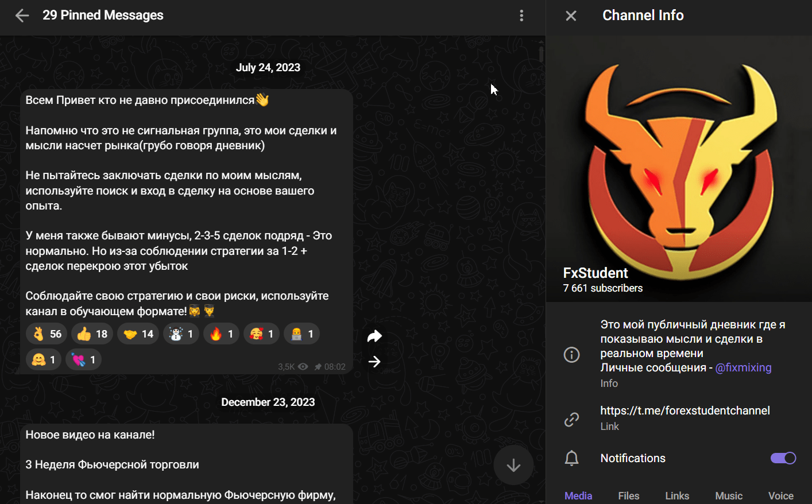
Task: Add heart with arrow reaction
Action: pyautogui.click(x=84, y=359)
